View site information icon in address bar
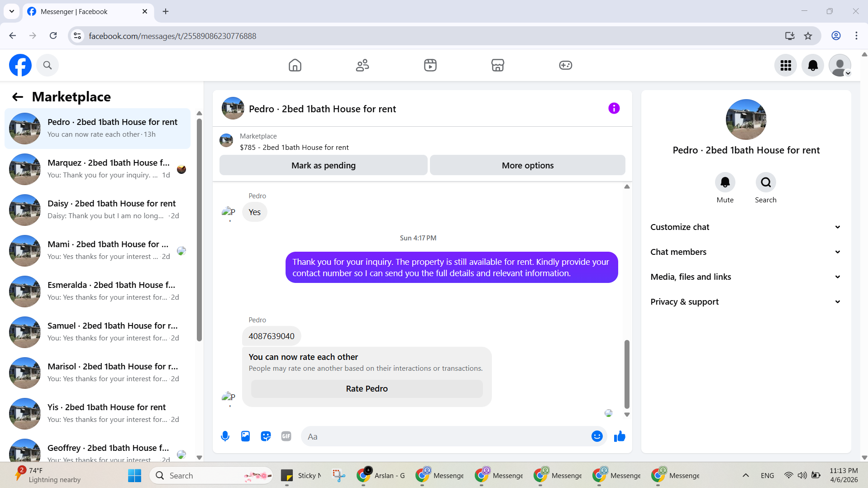 [x=77, y=36]
